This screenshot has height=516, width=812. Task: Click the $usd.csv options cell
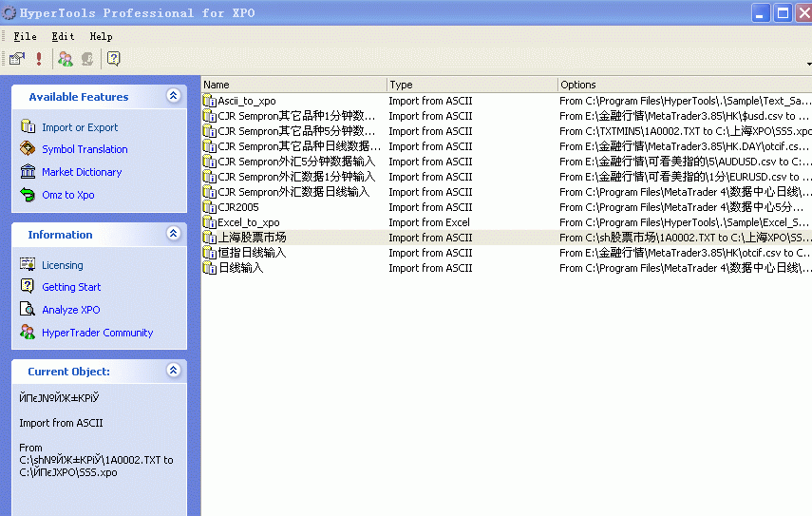(684, 116)
